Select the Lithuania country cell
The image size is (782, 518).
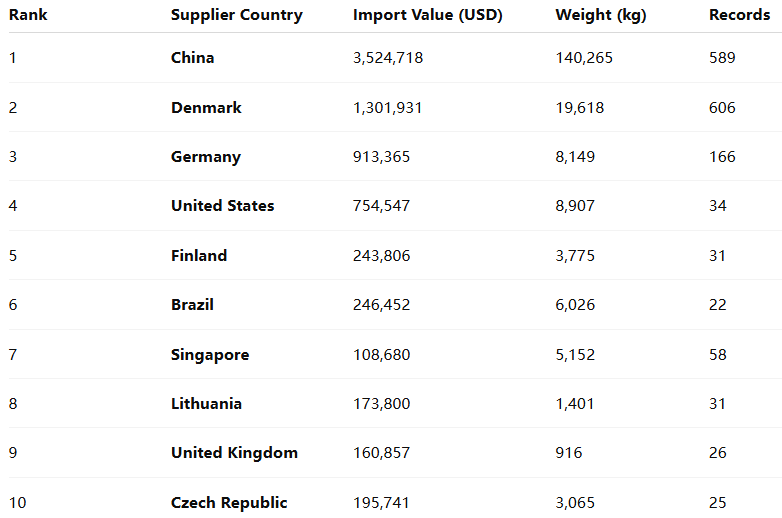coord(206,404)
